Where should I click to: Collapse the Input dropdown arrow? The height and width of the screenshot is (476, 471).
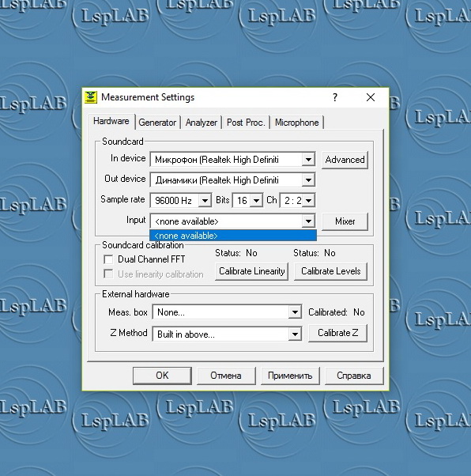tap(308, 221)
